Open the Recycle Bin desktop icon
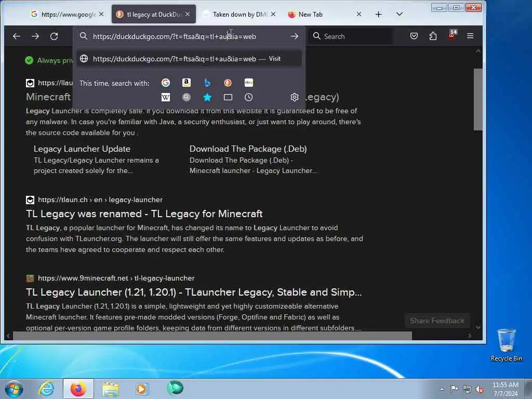The image size is (532, 399). click(x=506, y=345)
